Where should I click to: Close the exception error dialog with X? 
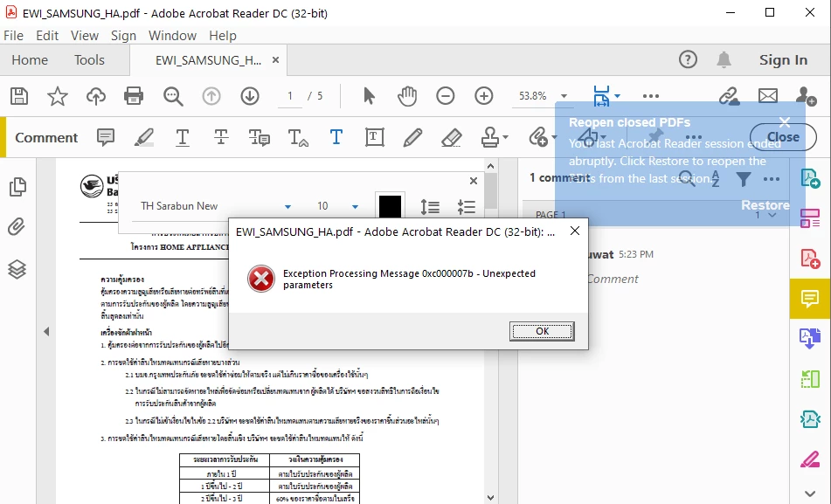coord(574,231)
